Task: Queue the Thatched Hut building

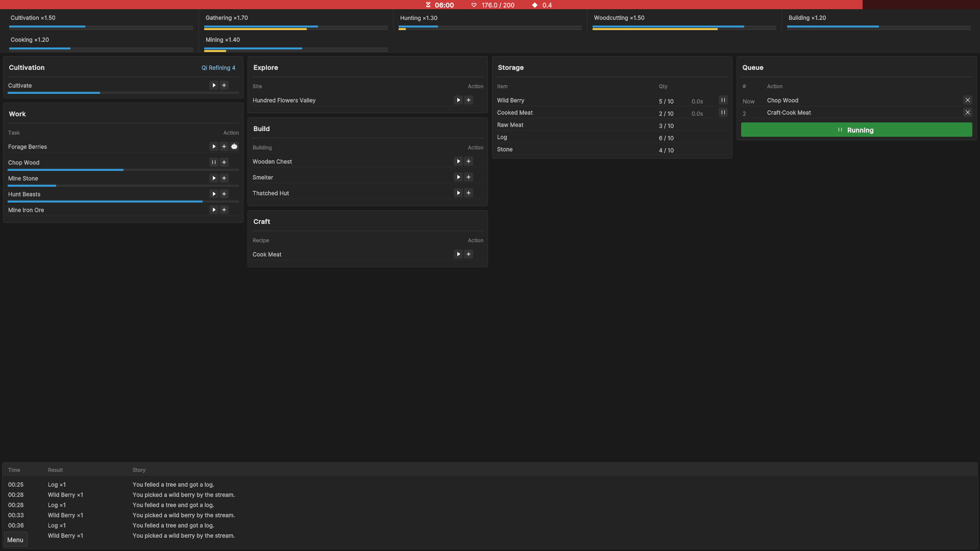Action: (x=469, y=193)
